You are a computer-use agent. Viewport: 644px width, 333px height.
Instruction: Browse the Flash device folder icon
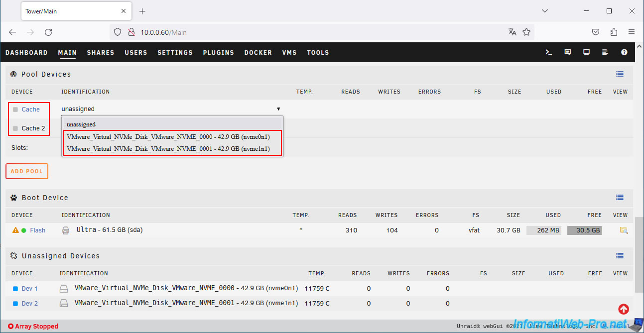623,230
